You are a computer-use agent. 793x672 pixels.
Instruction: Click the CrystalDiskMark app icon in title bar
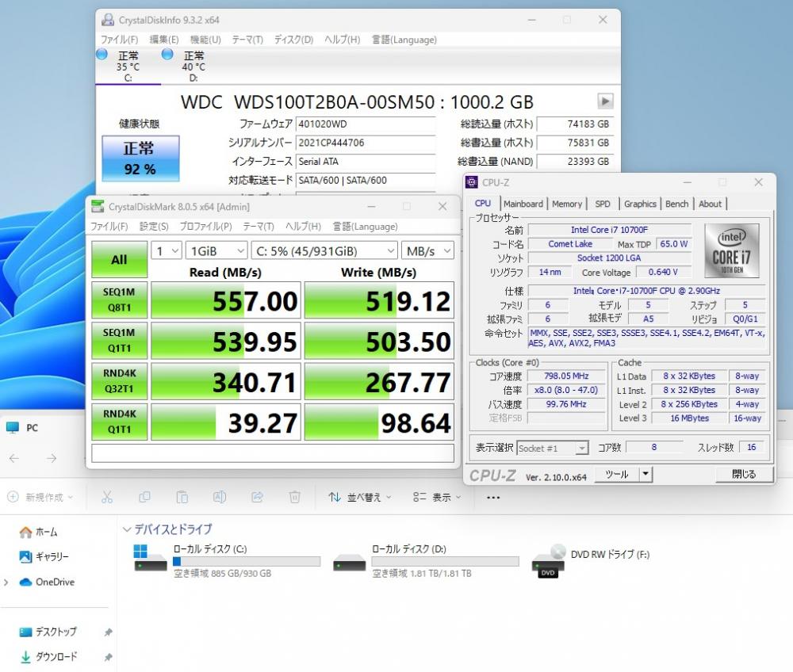(x=97, y=206)
